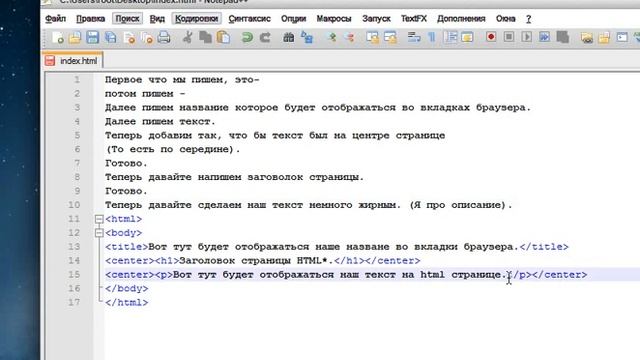The height and width of the screenshot is (360, 640).
Task: Open the Правка menu
Action: click(x=91, y=19)
